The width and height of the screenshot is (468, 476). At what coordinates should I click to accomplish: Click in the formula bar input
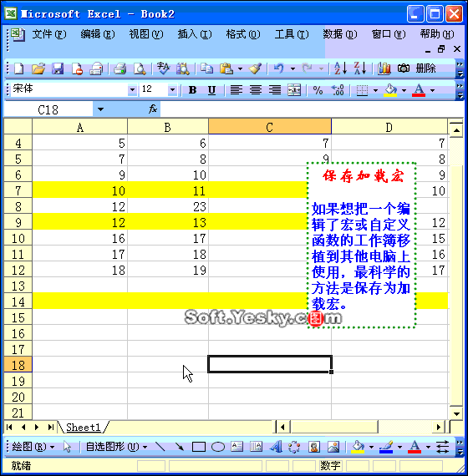[312, 109]
